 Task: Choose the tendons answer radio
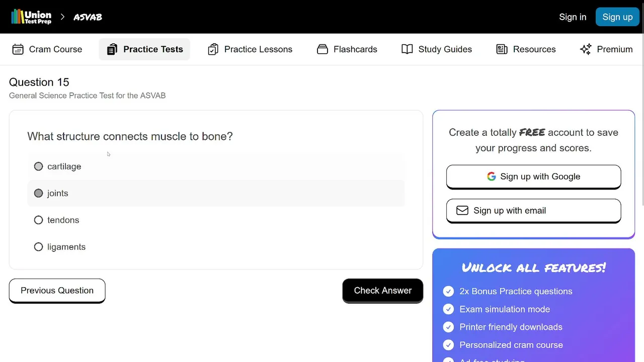pos(39,220)
